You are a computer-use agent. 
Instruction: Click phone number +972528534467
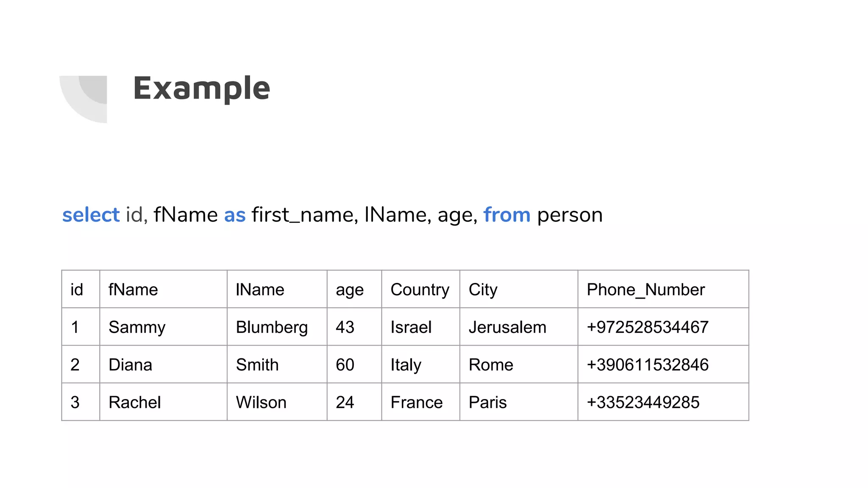click(x=647, y=327)
